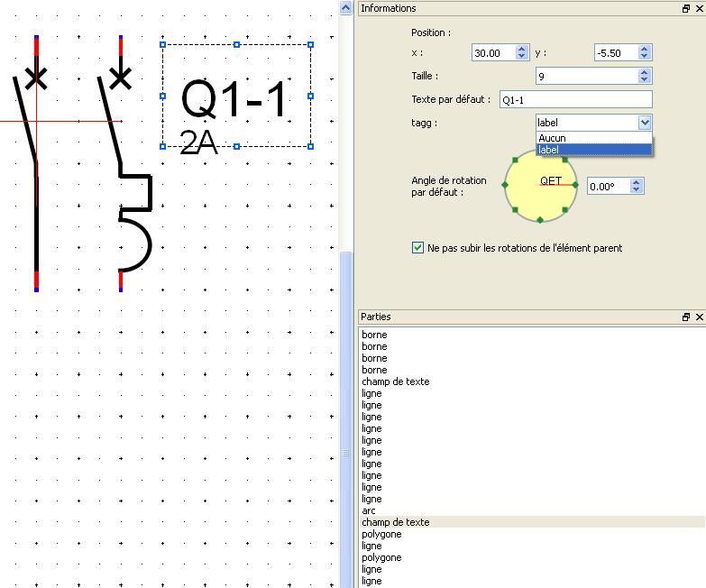Select 'arc' in the Parties list
This screenshot has width=706, height=588.
tap(369, 510)
